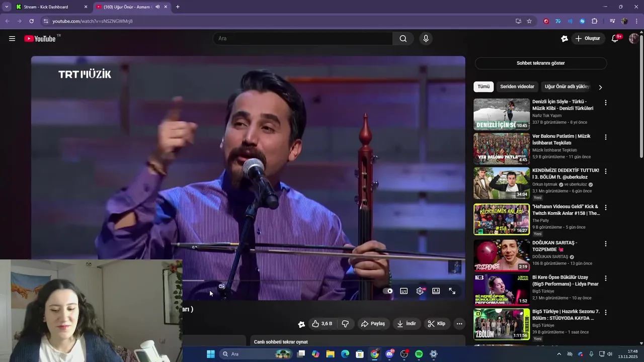Click the Paylaş share button

point(373,324)
